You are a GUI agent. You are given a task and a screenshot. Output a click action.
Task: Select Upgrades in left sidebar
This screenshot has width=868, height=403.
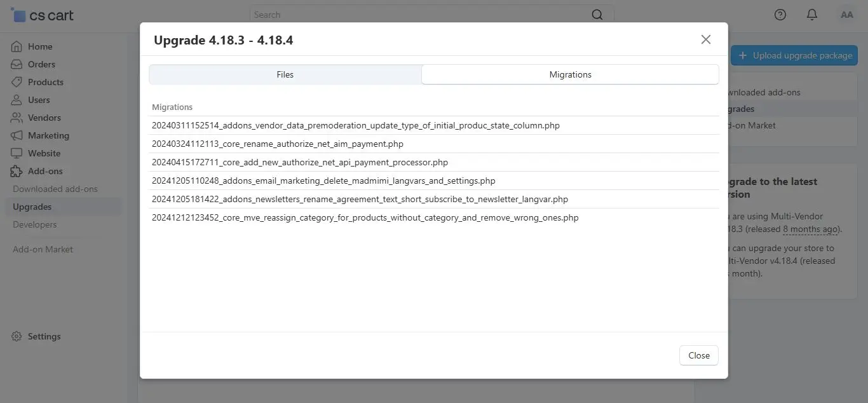click(x=32, y=207)
